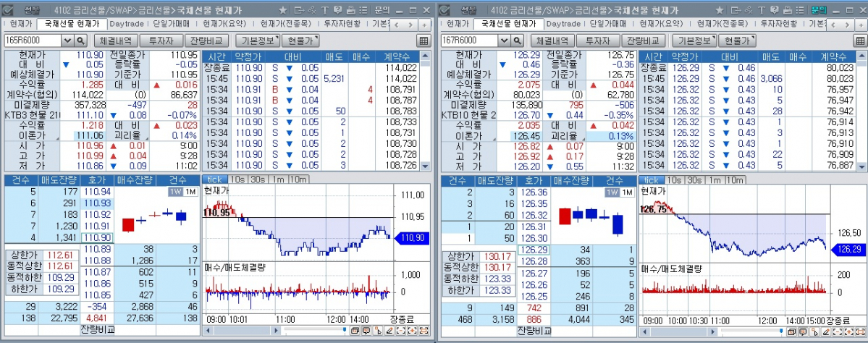Click 투자자 button in right window
Screen dimensions: 868x343
tap(598, 41)
